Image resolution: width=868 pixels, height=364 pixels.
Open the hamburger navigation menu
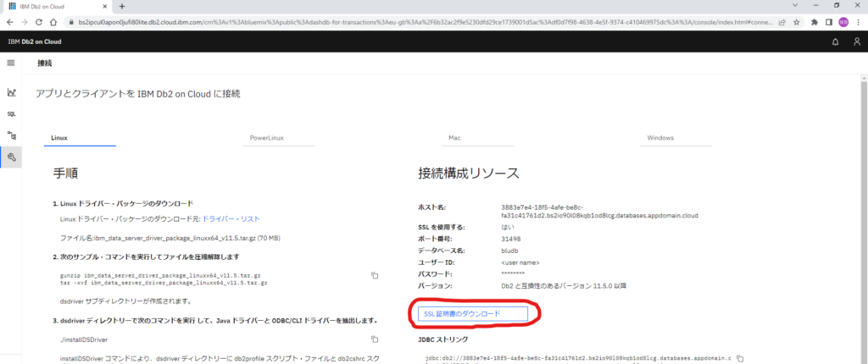[x=10, y=63]
